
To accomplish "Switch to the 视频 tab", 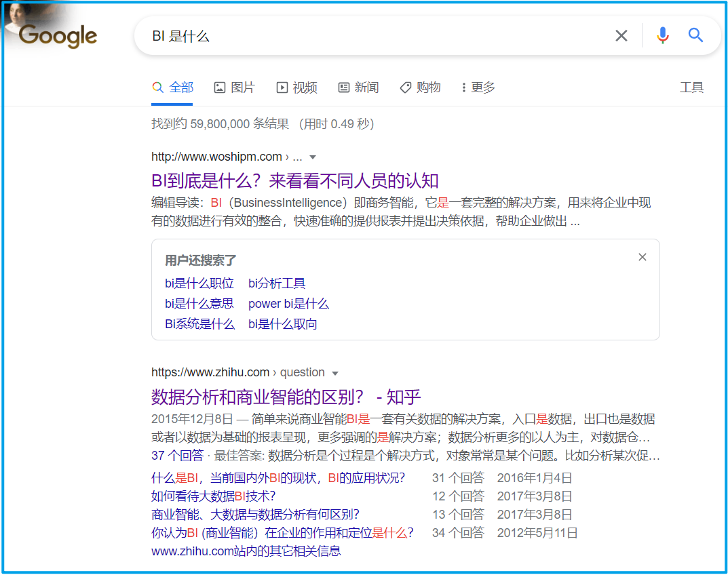I will (296, 87).
